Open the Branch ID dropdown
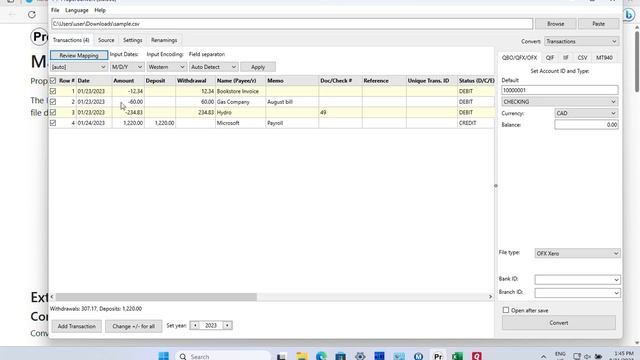The width and height of the screenshot is (640, 360). coord(577,293)
